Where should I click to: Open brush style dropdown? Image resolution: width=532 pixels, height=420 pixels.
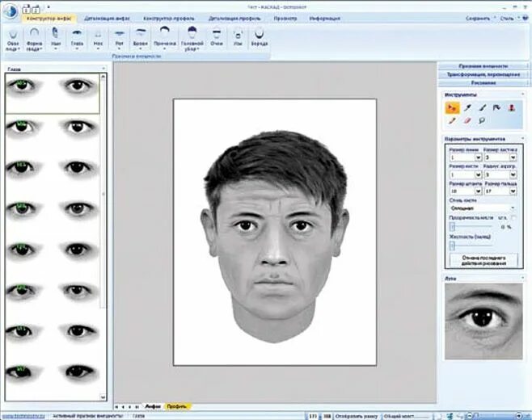pos(513,208)
